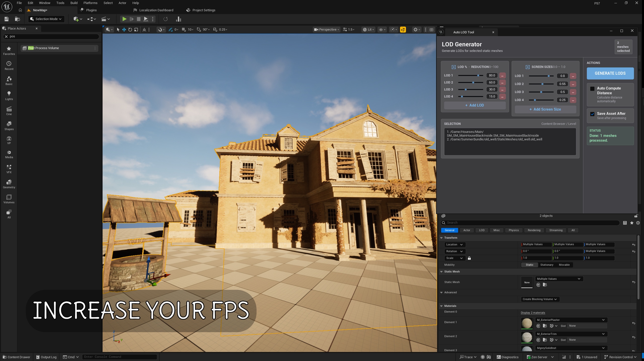Open the Tools menu
This screenshot has width=644, height=361.
point(60,3)
